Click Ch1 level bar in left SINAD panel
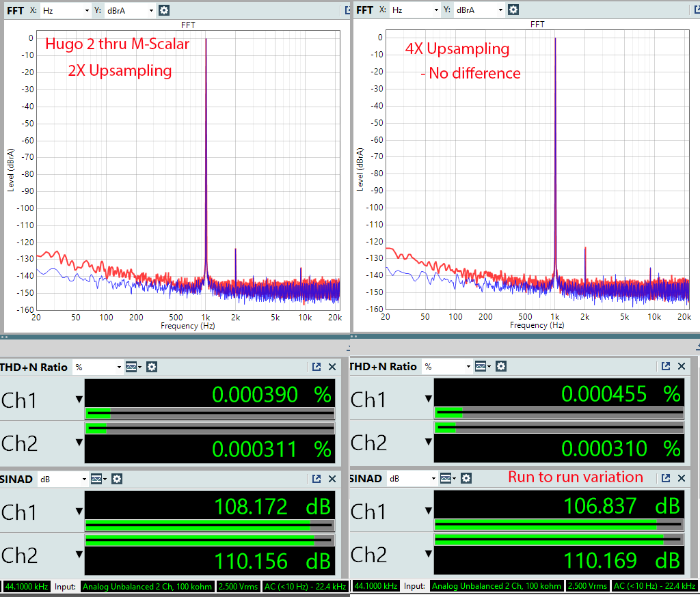Viewport: 700px width, 597px height. (x=209, y=525)
